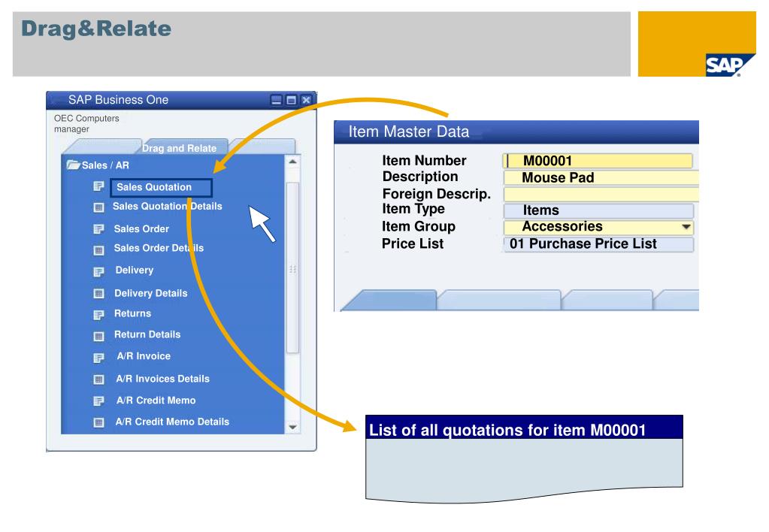The height and width of the screenshot is (532, 769).
Task: Click the document icon beside Sales Quotation
Action: click(x=98, y=186)
